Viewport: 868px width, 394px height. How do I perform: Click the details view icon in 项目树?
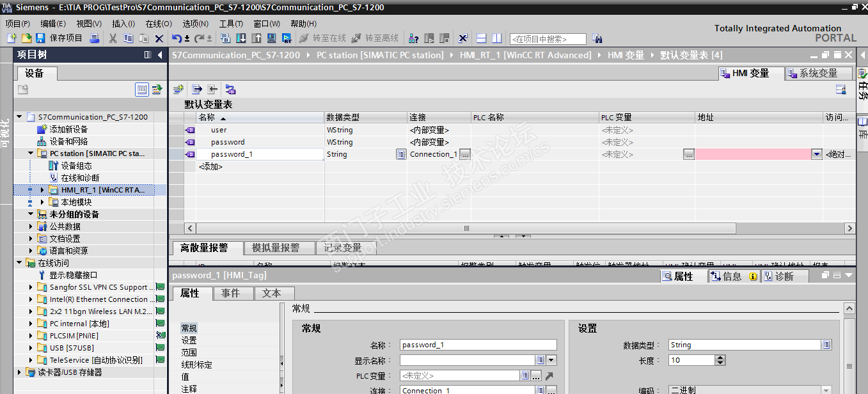(x=142, y=90)
